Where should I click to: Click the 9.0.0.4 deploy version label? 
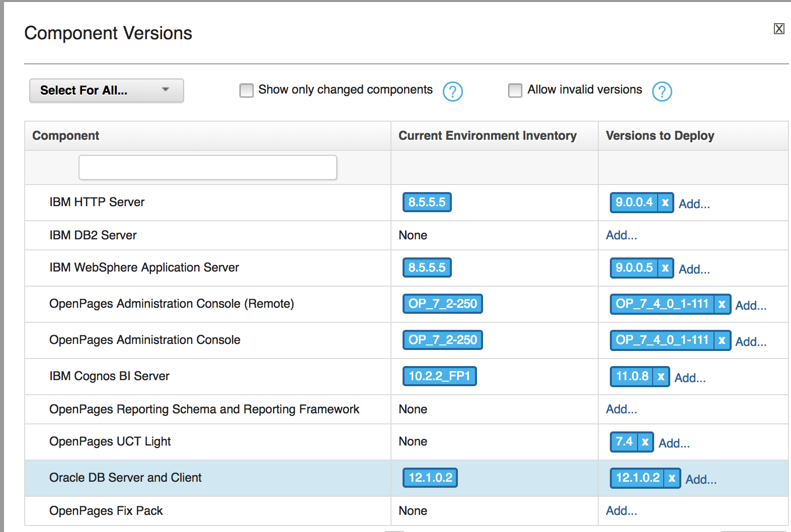coord(634,203)
